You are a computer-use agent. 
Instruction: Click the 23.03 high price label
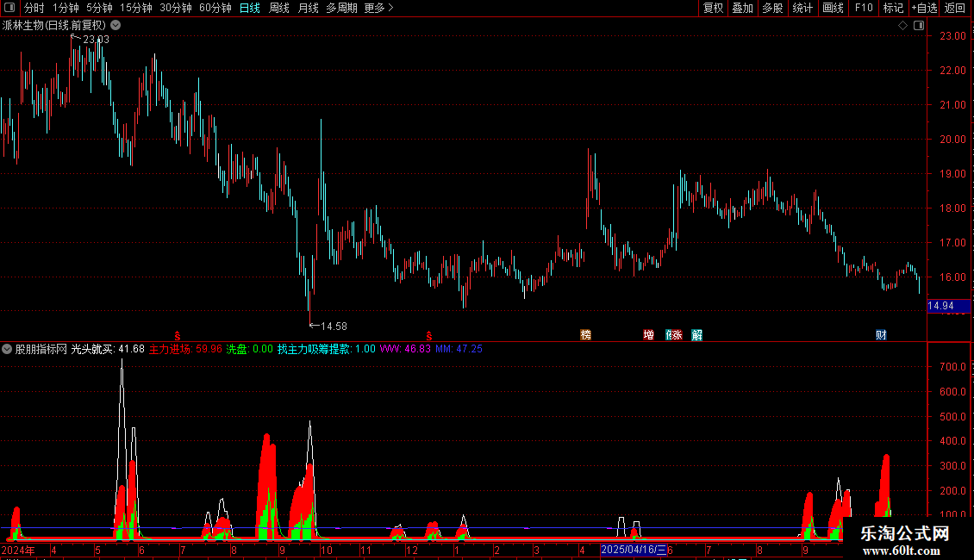point(96,40)
